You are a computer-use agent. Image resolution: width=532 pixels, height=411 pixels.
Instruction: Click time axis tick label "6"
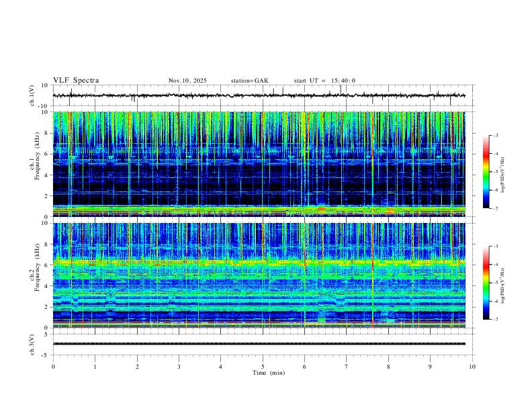pyautogui.click(x=304, y=367)
